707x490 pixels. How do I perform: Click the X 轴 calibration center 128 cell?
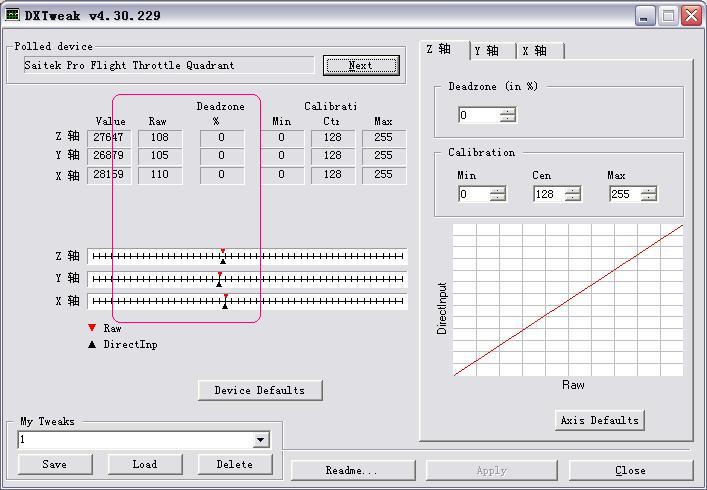333,175
